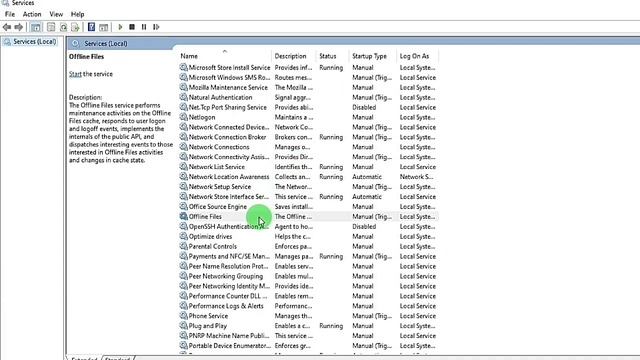640x360 pixels.
Task: Click the gear icon beside Network List Service
Action: [x=184, y=167]
